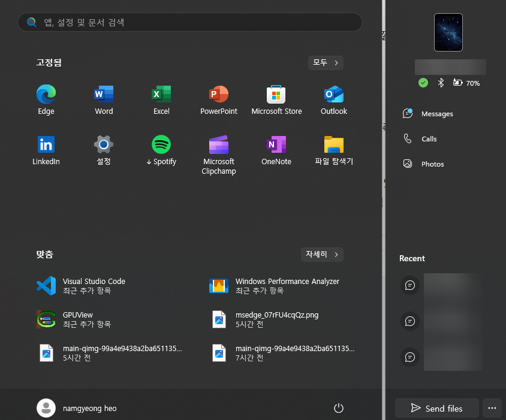Click the green connected status checkmark
The width and height of the screenshot is (506, 420).
pyautogui.click(x=423, y=83)
